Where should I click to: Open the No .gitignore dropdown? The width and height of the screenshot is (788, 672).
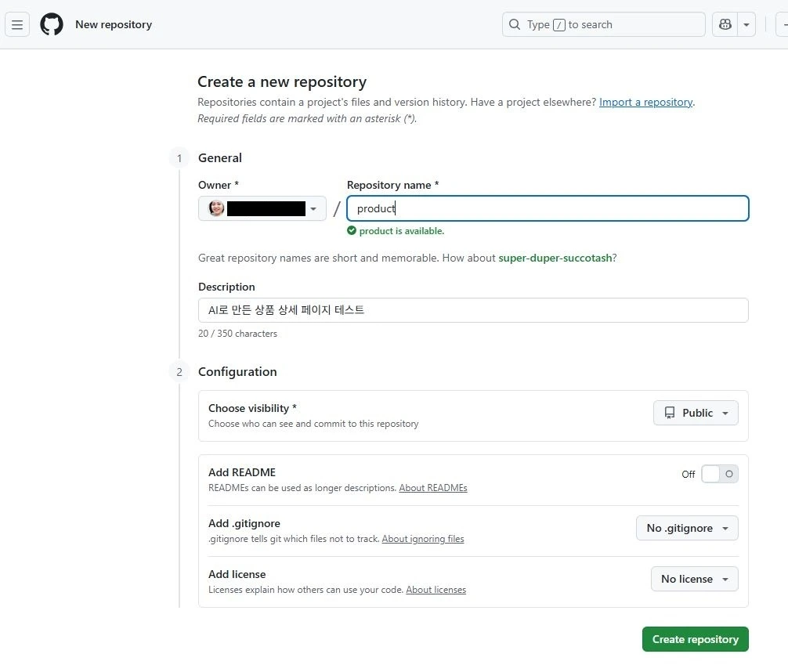pyautogui.click(x=687, y=528)
